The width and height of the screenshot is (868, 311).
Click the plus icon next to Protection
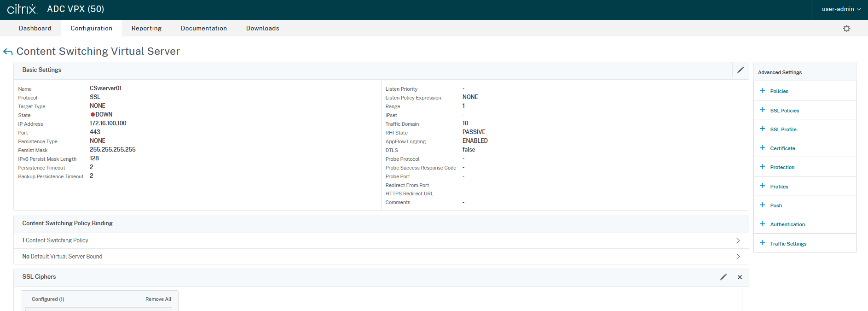coord(762,167)
